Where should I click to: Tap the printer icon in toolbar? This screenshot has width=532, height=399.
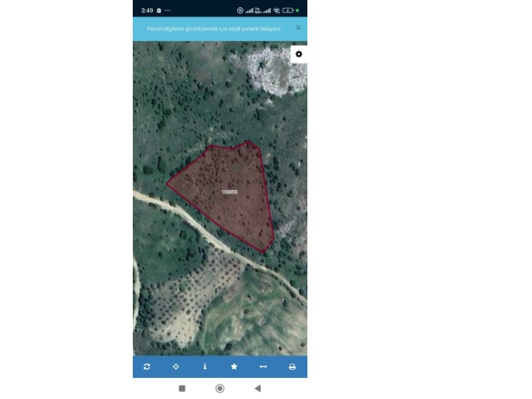292,367
